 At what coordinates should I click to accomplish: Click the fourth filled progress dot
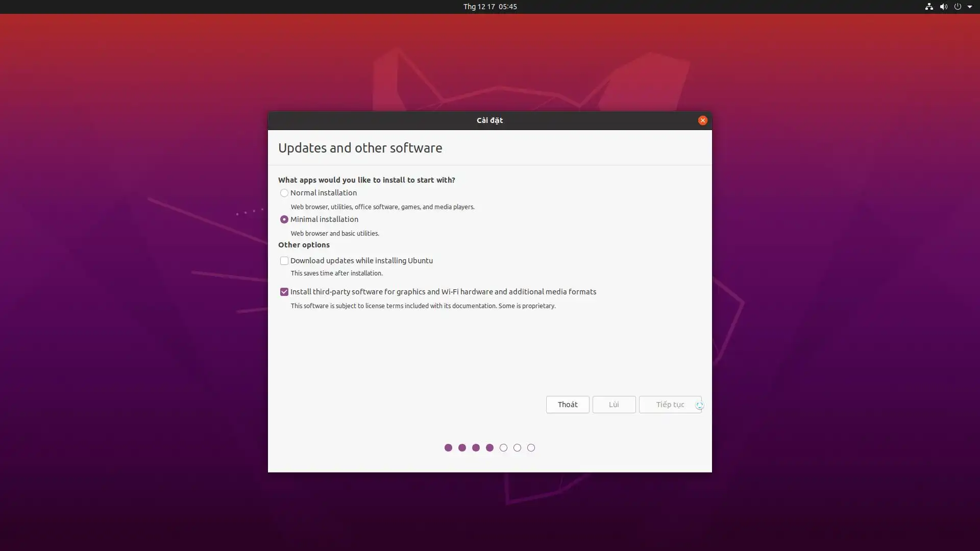point(489,447)
